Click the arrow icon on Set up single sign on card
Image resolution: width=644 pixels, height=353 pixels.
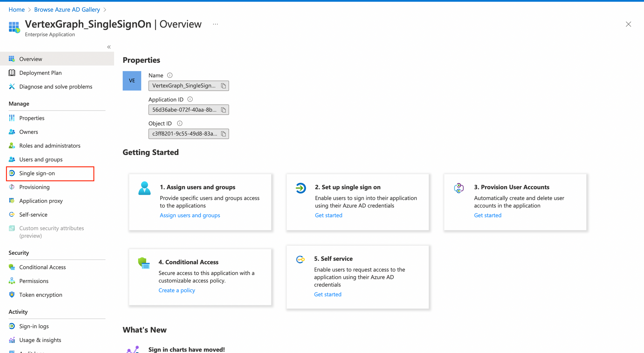(x=301, y=188)
